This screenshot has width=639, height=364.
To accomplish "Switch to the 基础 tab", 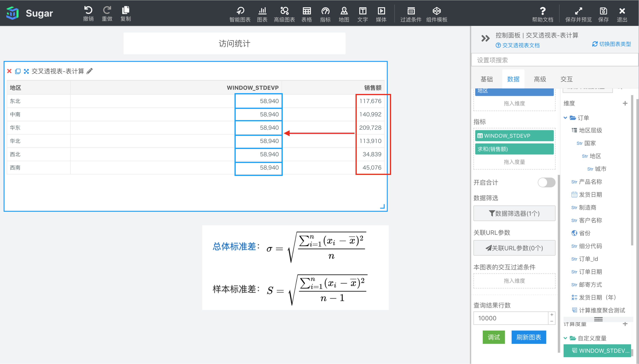I will click(487, 79).
